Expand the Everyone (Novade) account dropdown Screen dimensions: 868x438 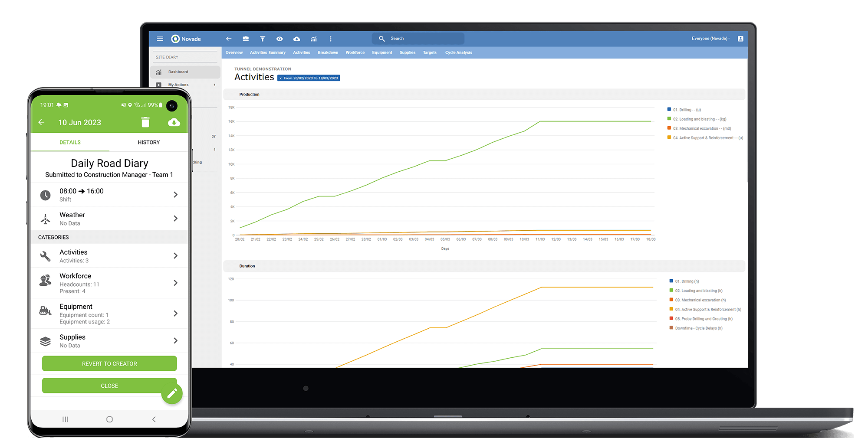(x=710, y=38)
